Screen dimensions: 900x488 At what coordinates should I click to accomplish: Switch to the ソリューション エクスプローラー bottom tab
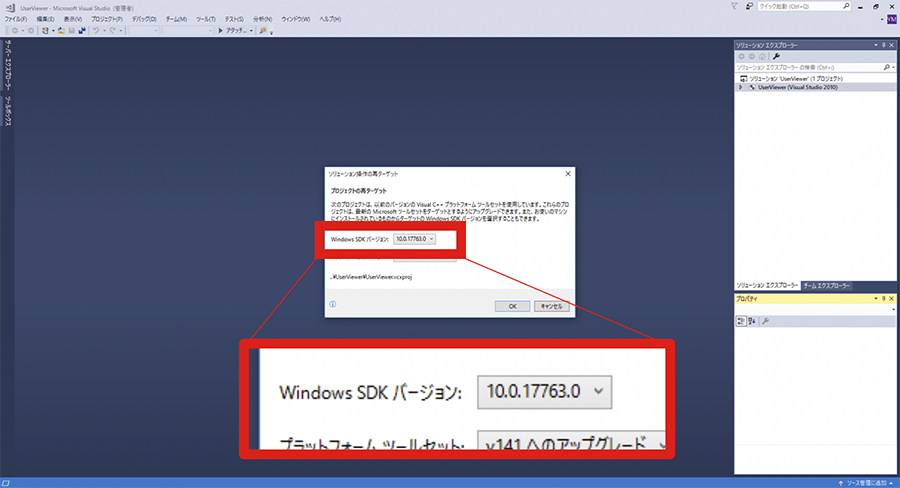(767, 285)
